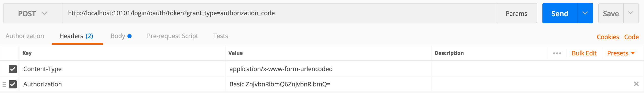
Task: Open the Code snippet link
Action: [x=631, y=37]
